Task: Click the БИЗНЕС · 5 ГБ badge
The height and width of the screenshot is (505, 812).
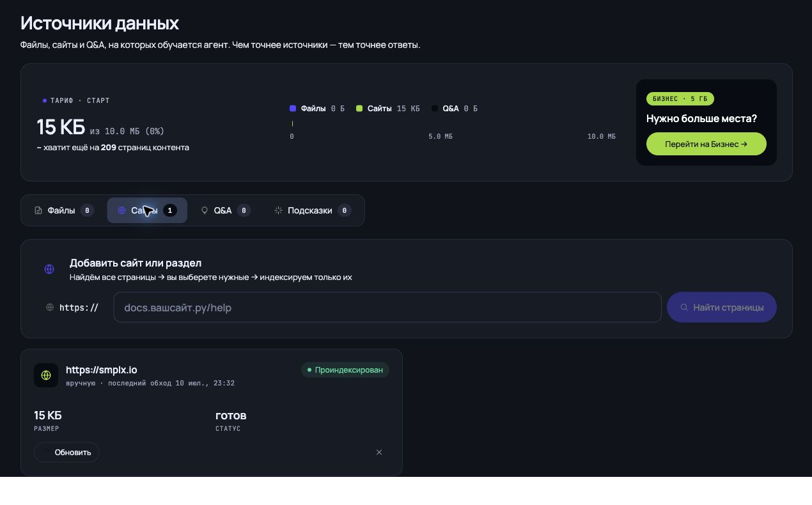Action: (x=680, y=99)
